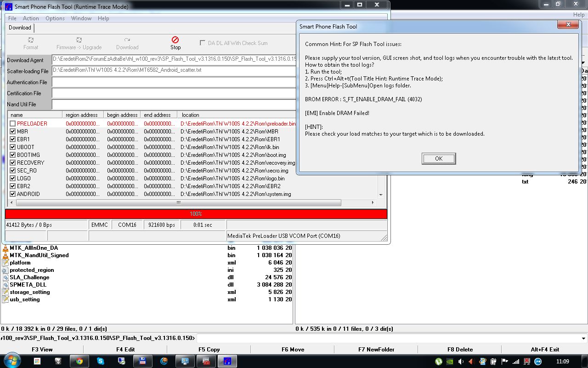This screenshot has width=588, height=368.
Task: Open the Action menu
Action: pyautogui.click(x=31, y=18)
